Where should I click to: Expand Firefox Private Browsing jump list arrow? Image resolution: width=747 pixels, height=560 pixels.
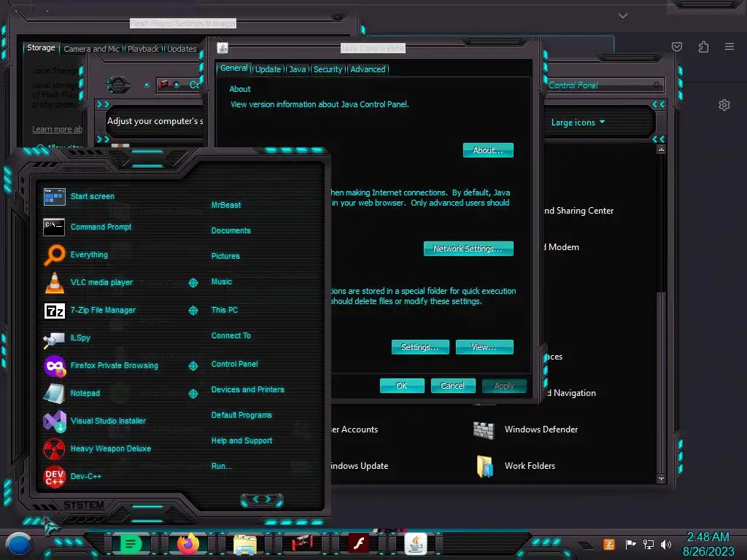(x=193, y=366)
